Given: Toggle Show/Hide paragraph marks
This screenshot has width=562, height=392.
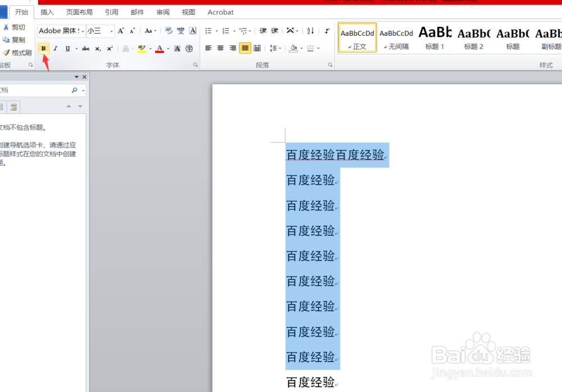Looking at the screenshot, I should point(327,31).
